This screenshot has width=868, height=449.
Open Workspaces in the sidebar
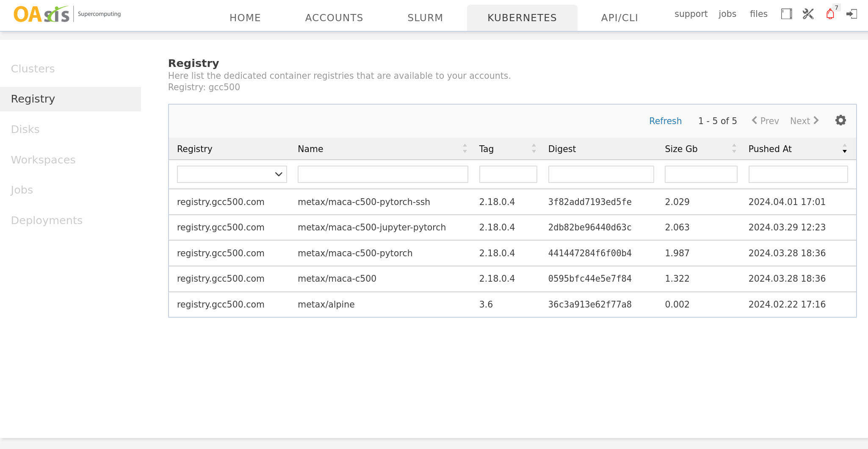pos(43,160)
